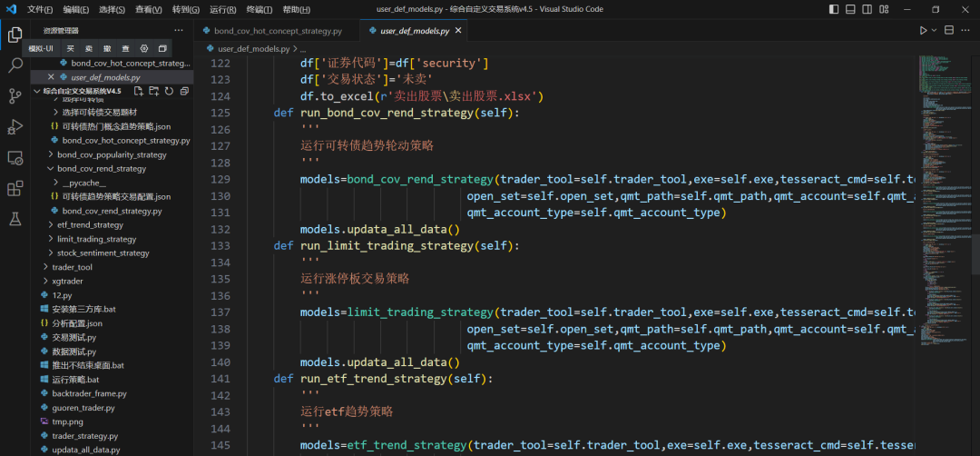Viewport: 980px width, 456px height.
Task: Collapse all folders in explorer
Action: pos(183,92)
